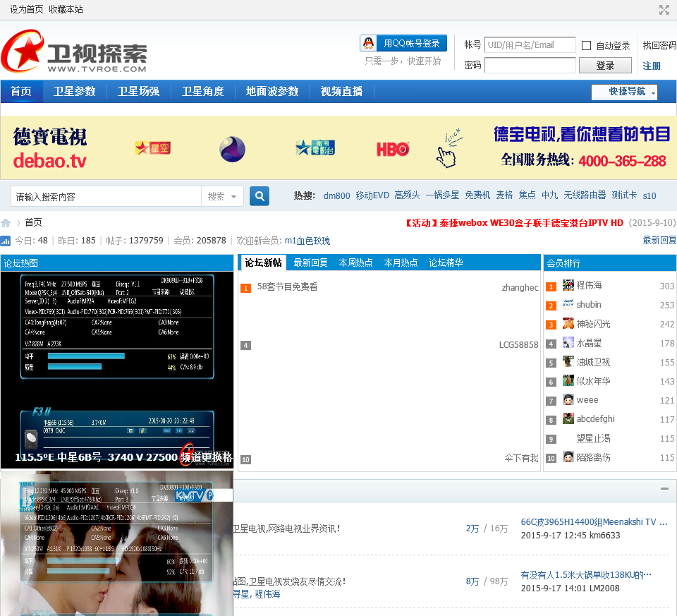
Task: Click avatar of member 水晶星
Action: coord(568,342)
